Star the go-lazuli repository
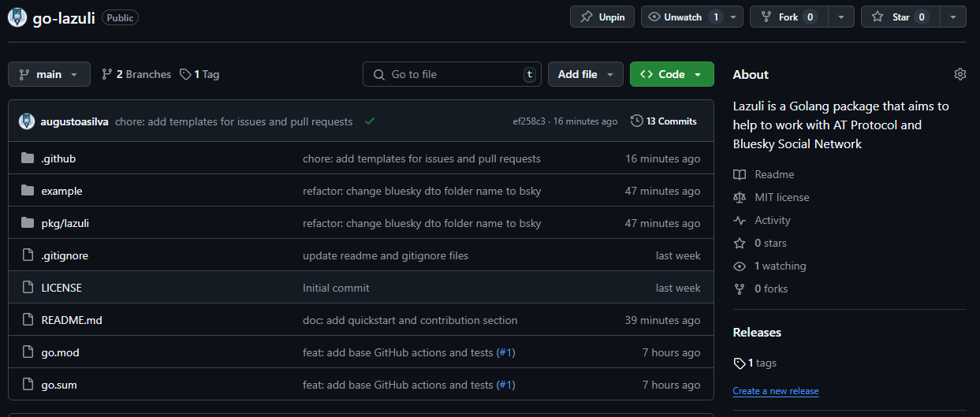 coord(900,17)
